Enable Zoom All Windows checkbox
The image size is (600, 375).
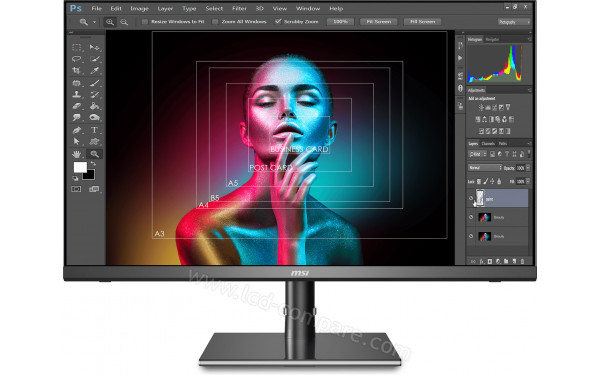click(215, 22)
